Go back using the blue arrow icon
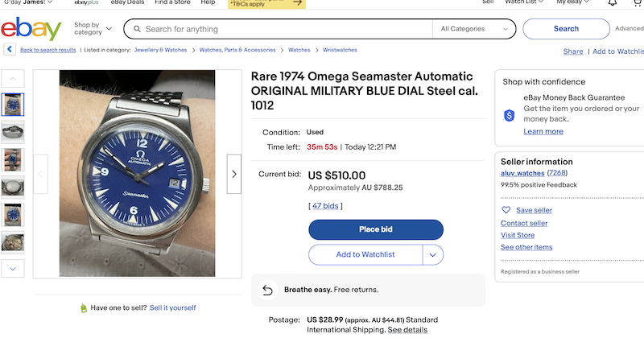The width and height of the screenshot is (644, 338). coord(10,50)
